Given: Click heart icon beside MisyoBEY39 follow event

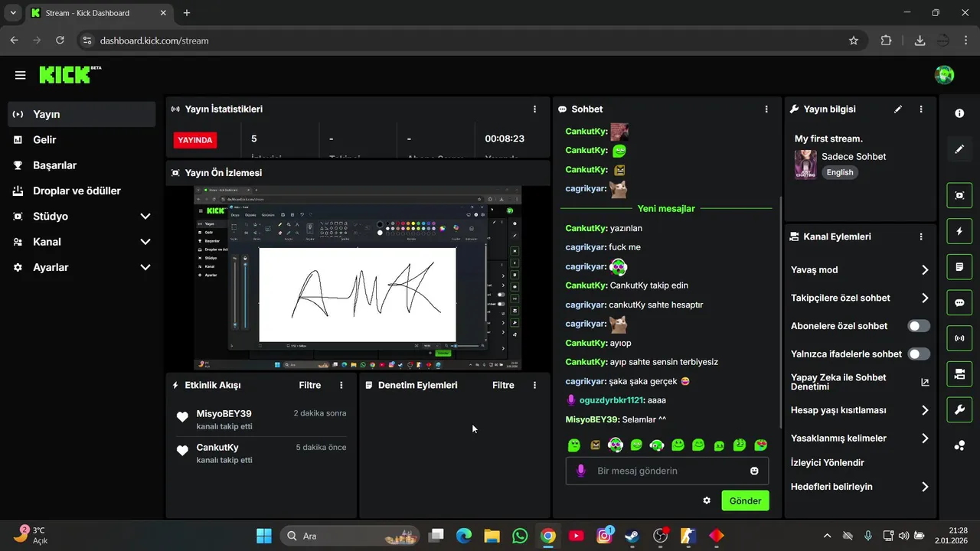Looking at the screenshot, I should pyautogui.click(x=182, y=417).
